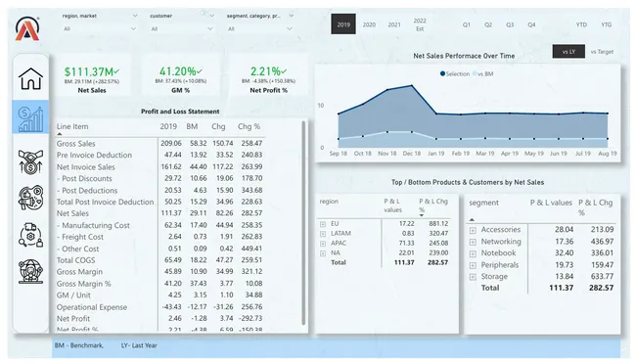The width and height of the screenshot is (636, 364).
Task: Select the Operational Expense row
Action: (159, 307)
